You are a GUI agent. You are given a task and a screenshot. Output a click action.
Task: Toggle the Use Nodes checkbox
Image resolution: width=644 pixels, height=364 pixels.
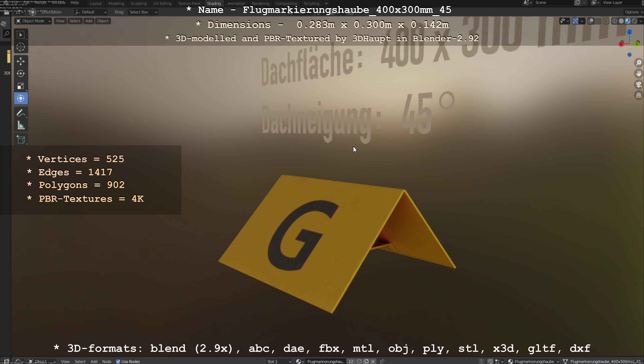[118, 362]
